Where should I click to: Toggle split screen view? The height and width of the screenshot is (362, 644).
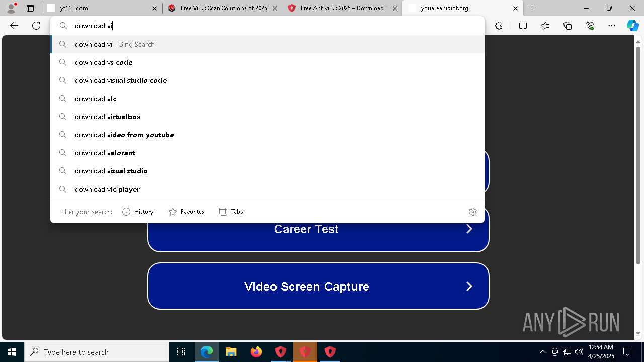point(523,26)
